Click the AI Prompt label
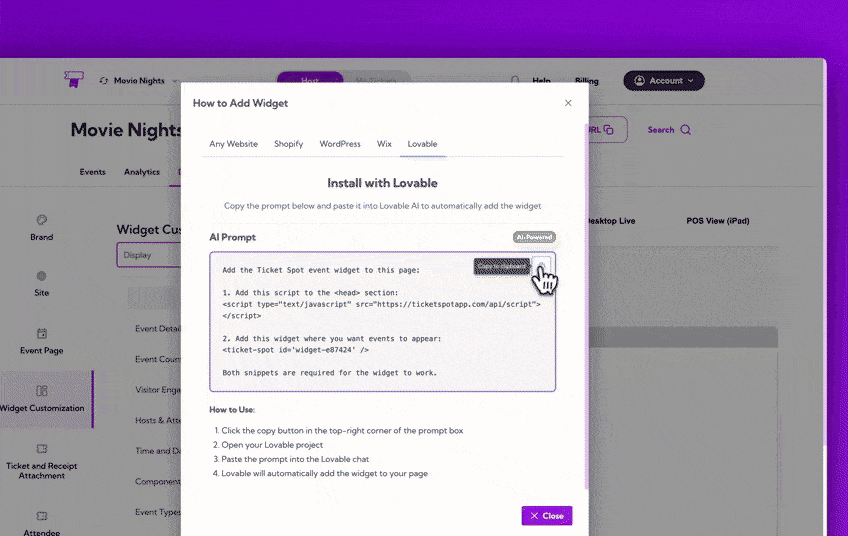848x536 pixels. pyautogui.click(x=233, y=237)
